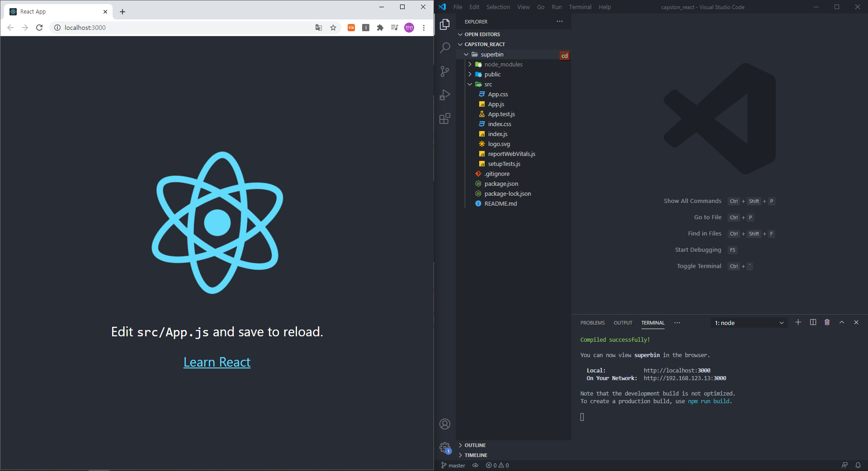
Task: Open App.js in the explorer
Action: pyautogui.click(x=514, y=104)
